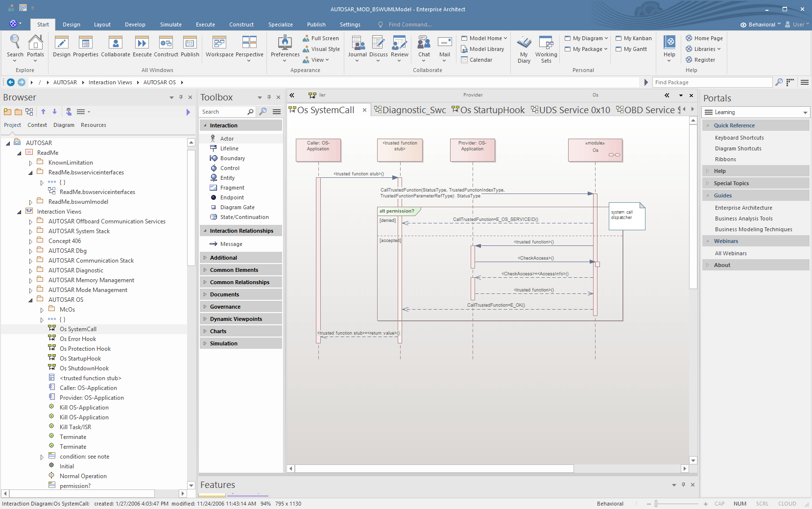Image resolution: width=812 pixels, height=509 pixels.
Task: Expand the McOs package
Action: (42, 310)
